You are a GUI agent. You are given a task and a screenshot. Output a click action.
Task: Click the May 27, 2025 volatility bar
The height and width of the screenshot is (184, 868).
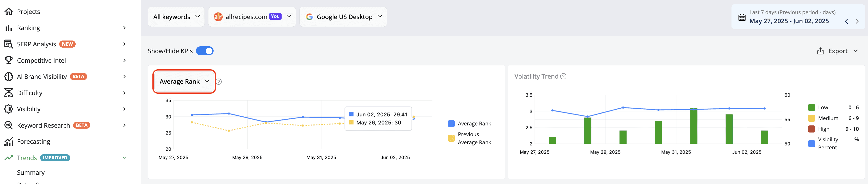552,141
